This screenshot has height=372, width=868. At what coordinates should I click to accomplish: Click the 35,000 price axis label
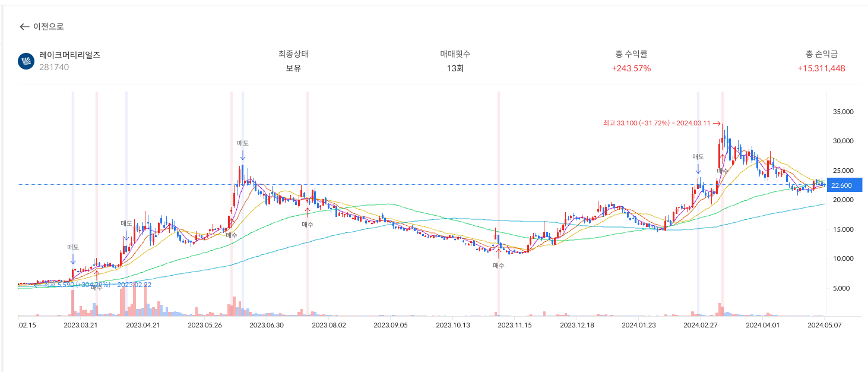(843, 112)
